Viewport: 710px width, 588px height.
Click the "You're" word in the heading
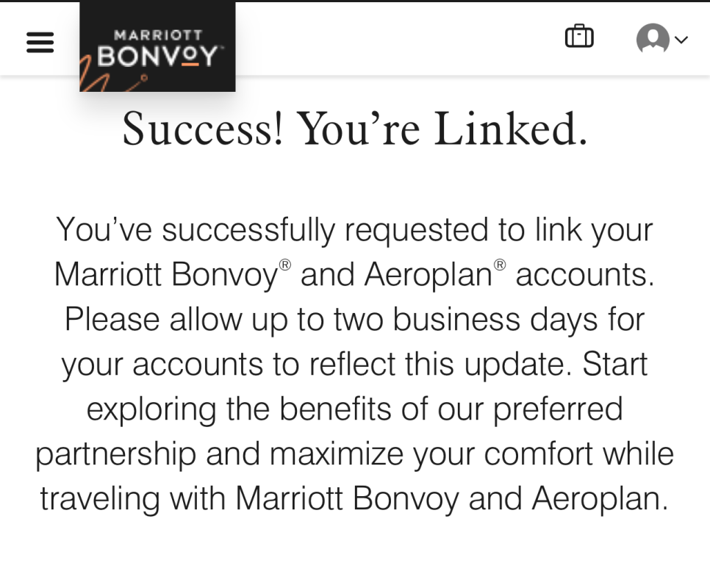tap(358, 129)
